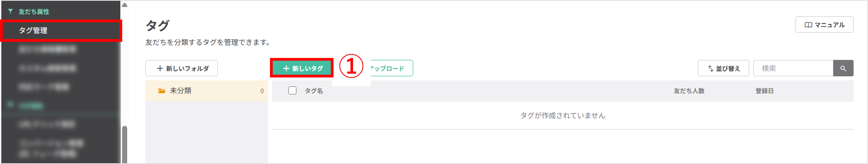Open the 並び替え sort button
The width and height of the screenshot is (868, 164).
(723, 68)
